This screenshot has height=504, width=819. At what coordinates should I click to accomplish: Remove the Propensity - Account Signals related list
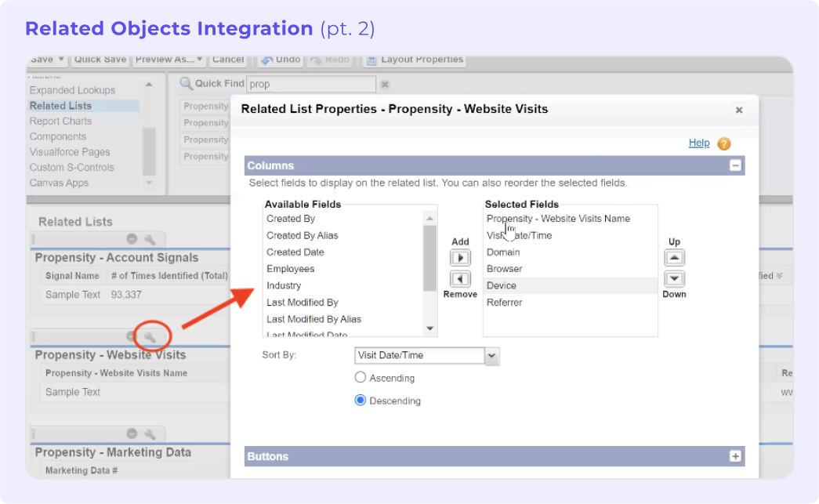coord(132,239)
